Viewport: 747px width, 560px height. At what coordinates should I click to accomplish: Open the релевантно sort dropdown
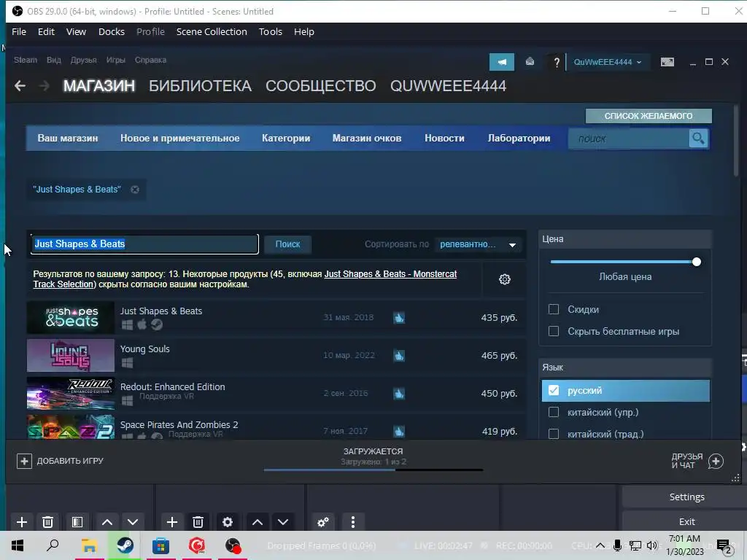[x=478, y=244]
